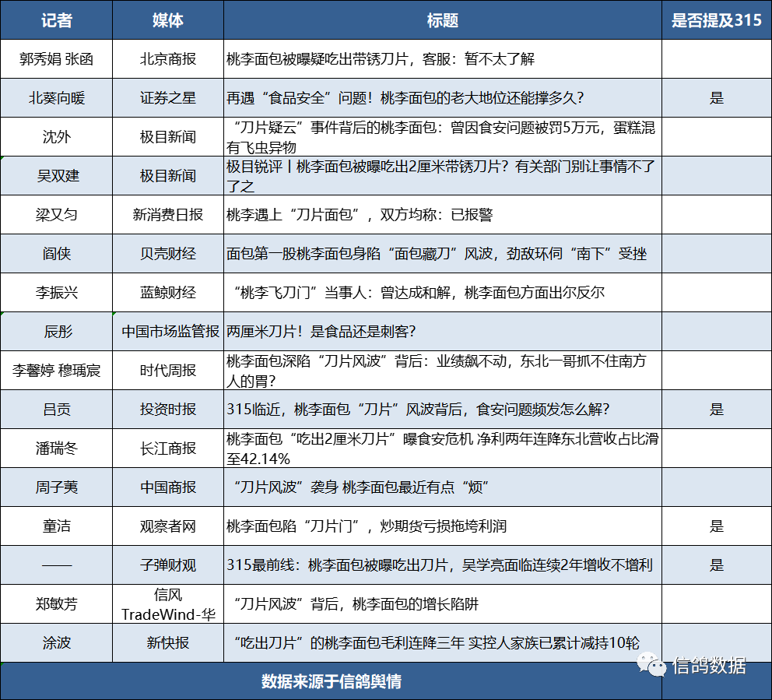Screen dimensions: 772x700
Task: Click the title about 炒期货亏损拖垮利润
Action: coord(443,526)
